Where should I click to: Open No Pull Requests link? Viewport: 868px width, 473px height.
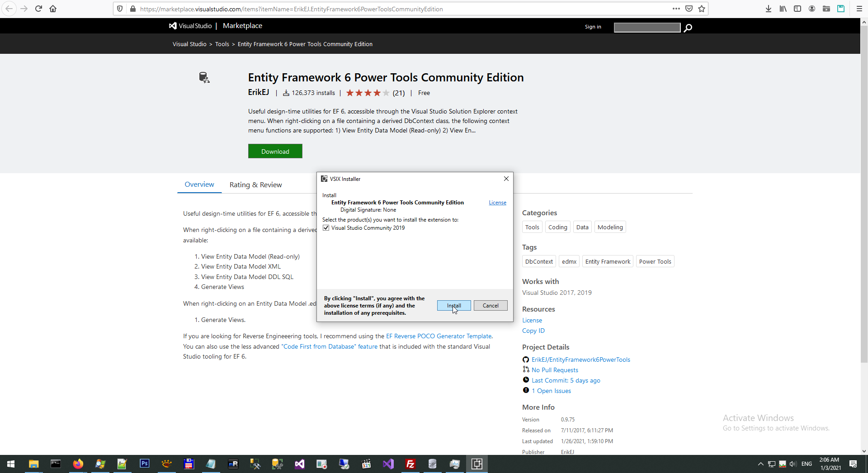click(555, 370)
